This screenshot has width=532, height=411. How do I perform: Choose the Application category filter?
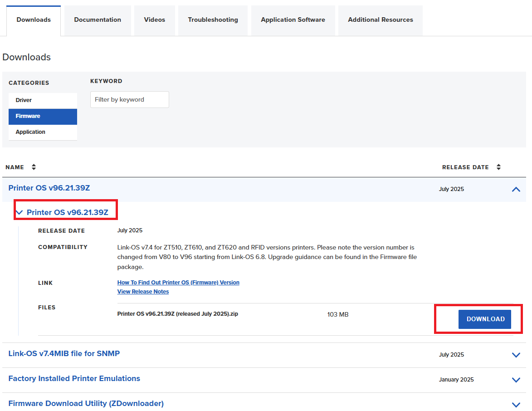tap(30, 132)
